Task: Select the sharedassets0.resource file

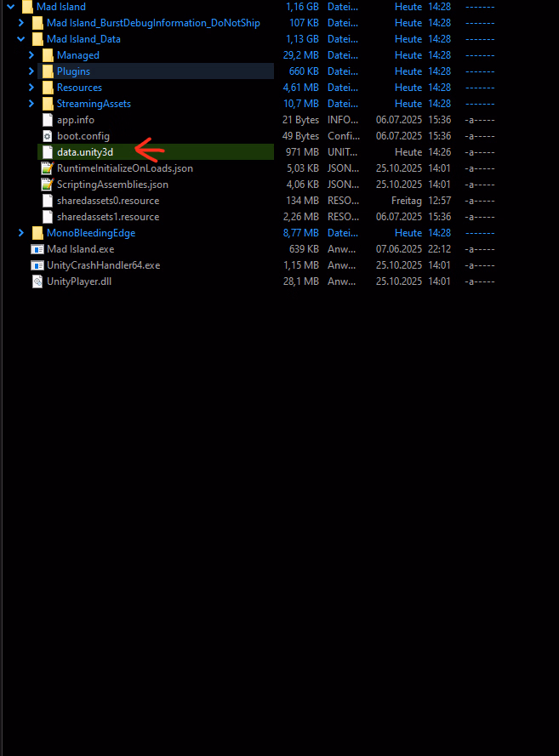Action: tap(107, 201)
